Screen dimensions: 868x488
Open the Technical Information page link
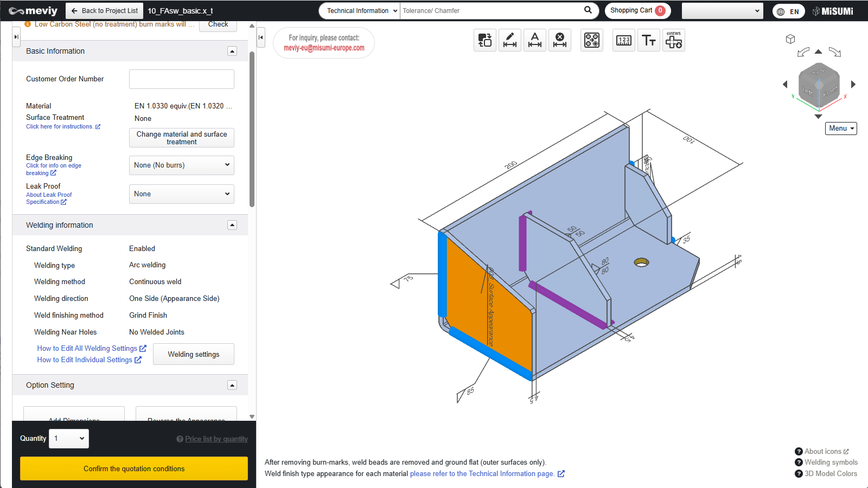[x=487, y=473]
